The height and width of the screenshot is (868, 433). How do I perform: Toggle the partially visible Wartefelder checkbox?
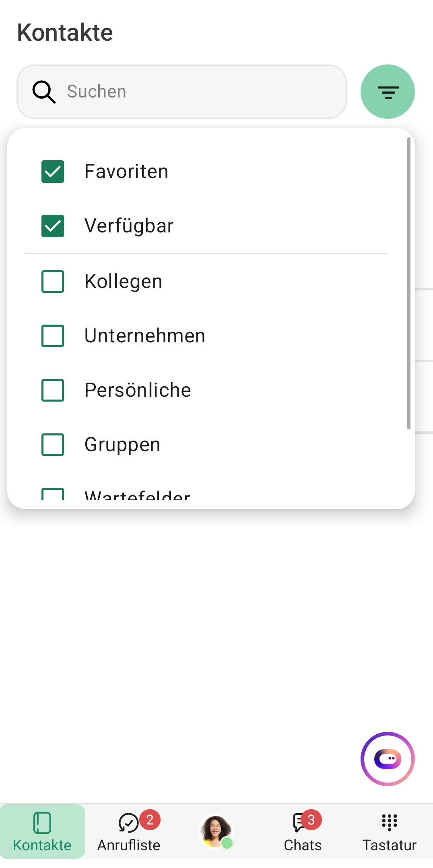53,495
